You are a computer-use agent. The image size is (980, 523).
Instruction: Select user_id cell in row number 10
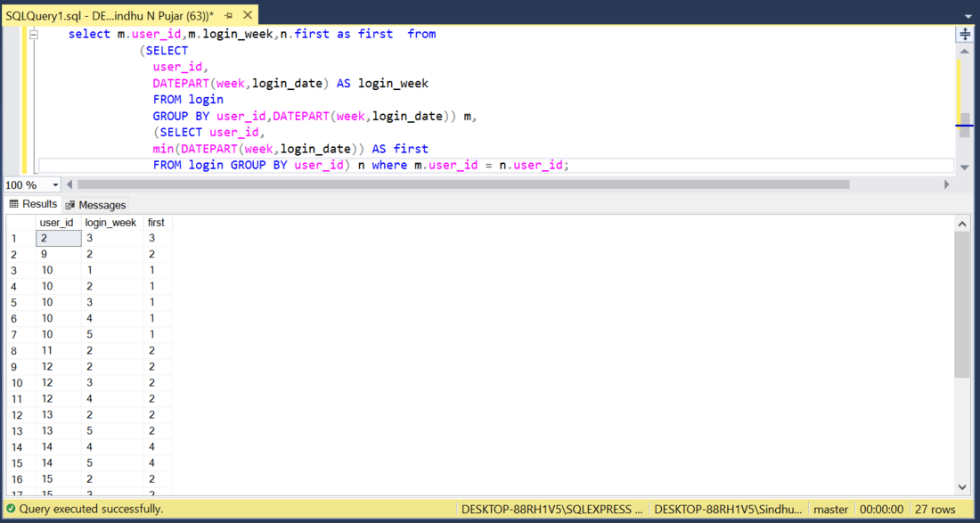pos(59,383)
